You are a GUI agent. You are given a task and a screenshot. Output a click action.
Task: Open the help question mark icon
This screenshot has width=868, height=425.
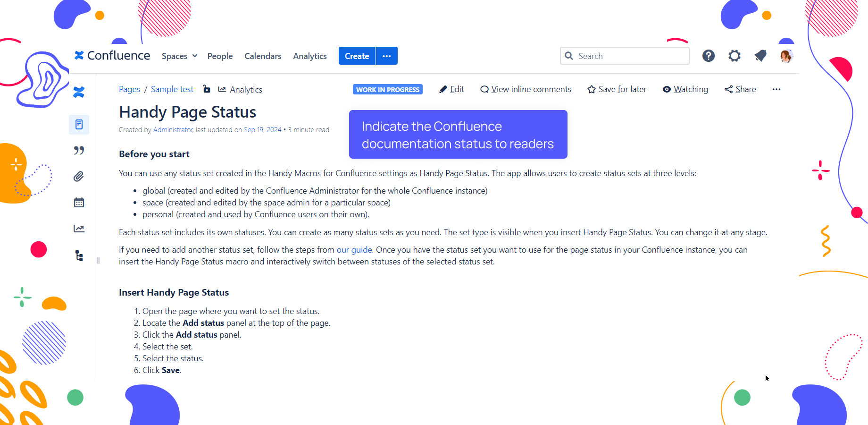point(708,56)
